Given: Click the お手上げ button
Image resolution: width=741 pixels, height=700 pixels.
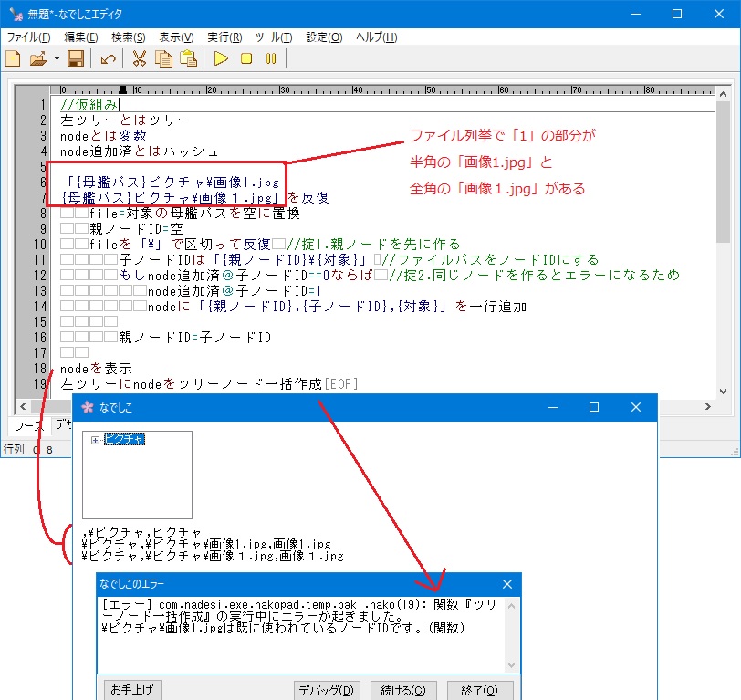Looking at the screenshot, I should point(131,690).
